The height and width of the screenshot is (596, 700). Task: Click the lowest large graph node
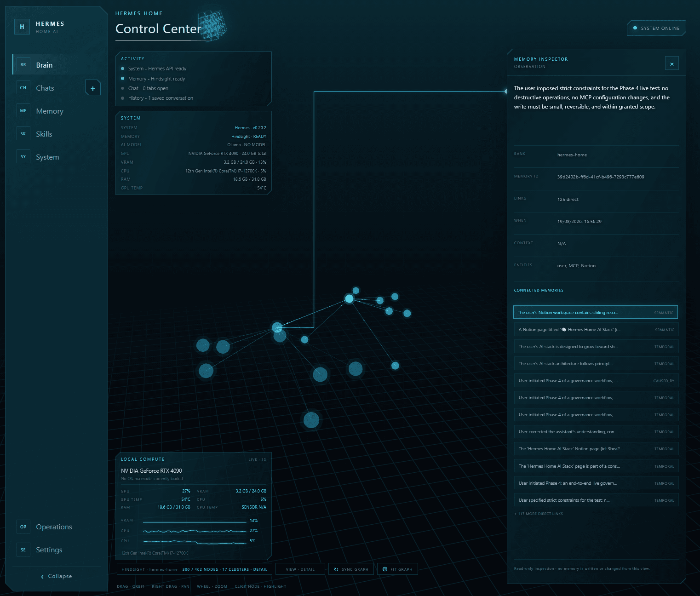coord(311,420)
